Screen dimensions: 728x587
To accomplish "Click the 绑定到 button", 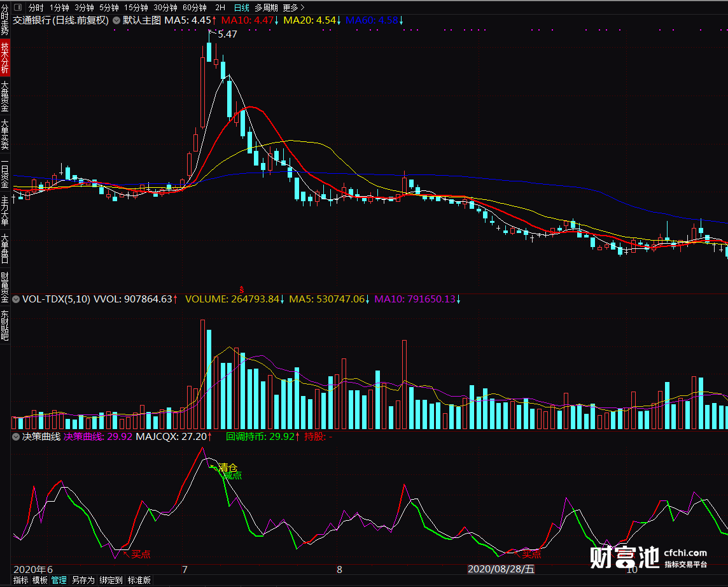I will 111,580.
